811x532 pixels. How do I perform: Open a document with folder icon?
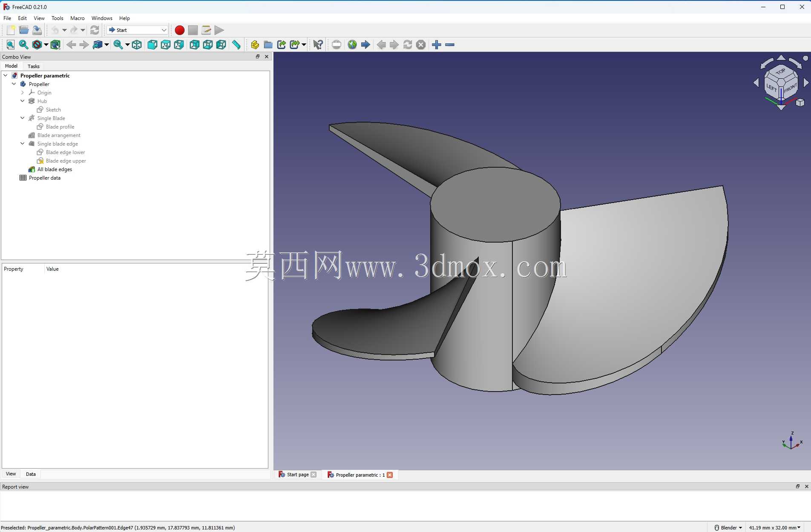(24, 30)
